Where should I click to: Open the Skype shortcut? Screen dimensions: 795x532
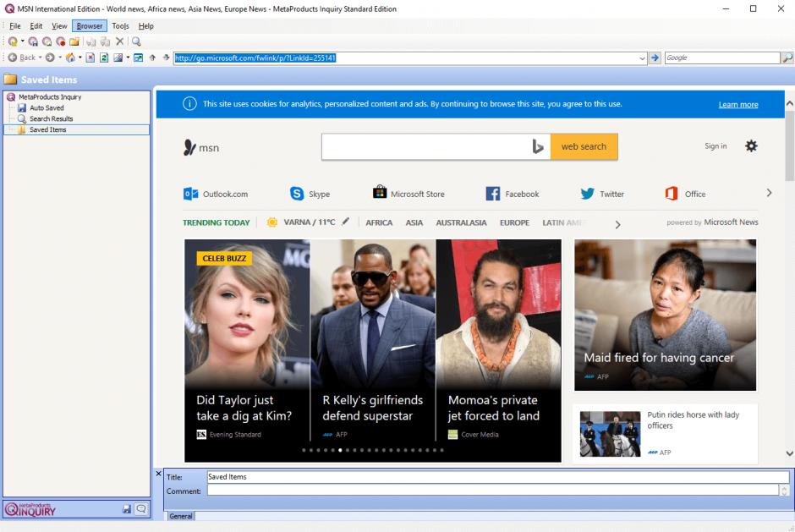pyautogui.click(x=310, y=194)
